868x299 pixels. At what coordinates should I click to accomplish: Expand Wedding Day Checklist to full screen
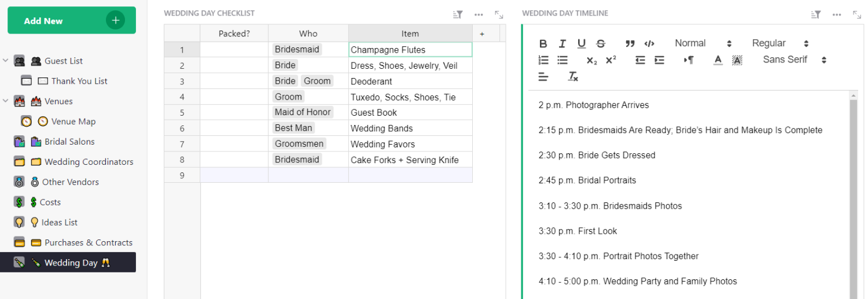[x=499, y=14]
